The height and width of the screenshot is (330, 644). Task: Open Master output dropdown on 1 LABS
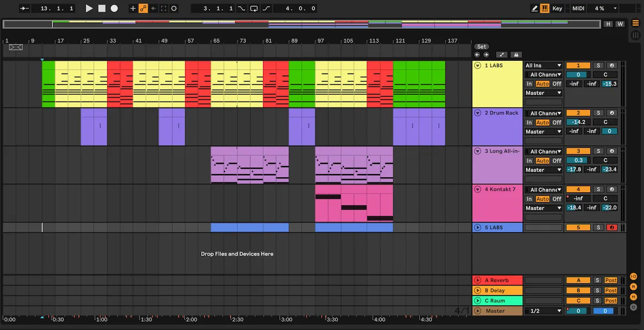[x=544, y=93]
